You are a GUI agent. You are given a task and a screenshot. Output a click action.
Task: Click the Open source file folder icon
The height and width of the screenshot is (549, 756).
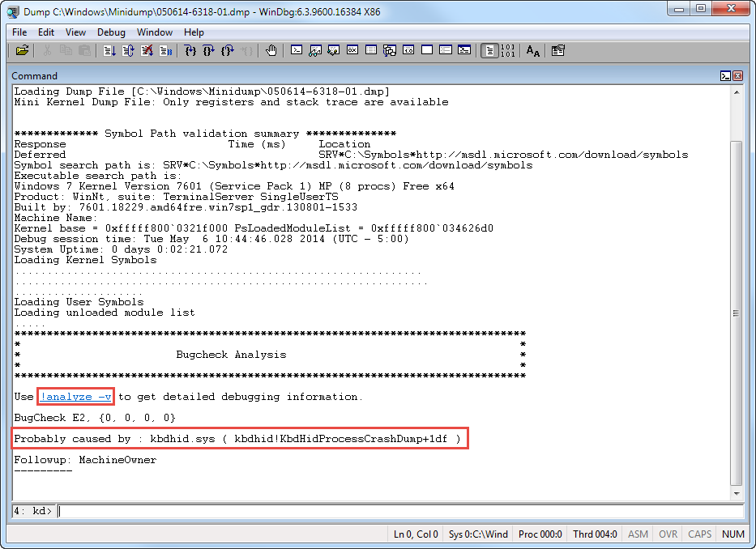22,50
